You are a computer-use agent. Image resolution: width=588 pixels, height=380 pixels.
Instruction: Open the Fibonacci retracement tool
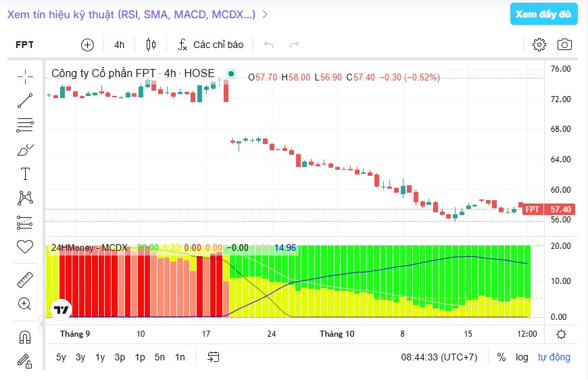point(25,125)
